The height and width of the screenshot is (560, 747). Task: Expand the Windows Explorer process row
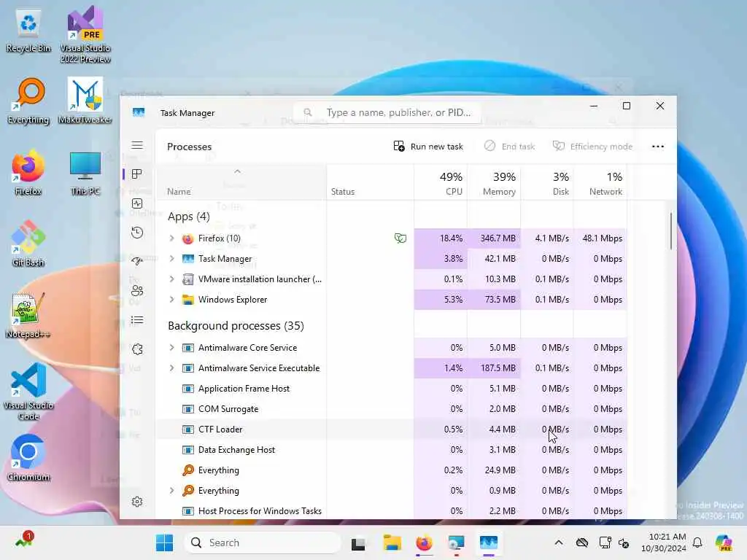tap(172, 300)
